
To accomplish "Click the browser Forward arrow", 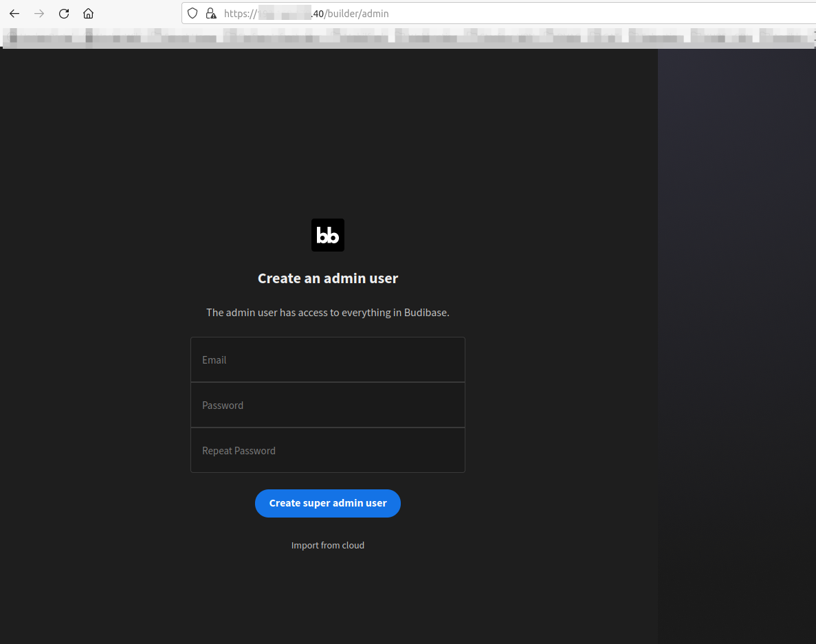I will [39, 14].
